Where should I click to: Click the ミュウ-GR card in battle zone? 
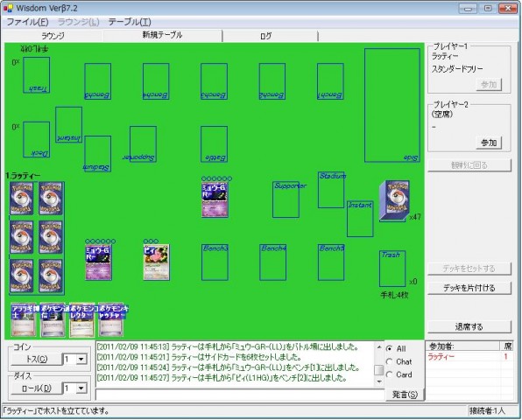[215, 199]
